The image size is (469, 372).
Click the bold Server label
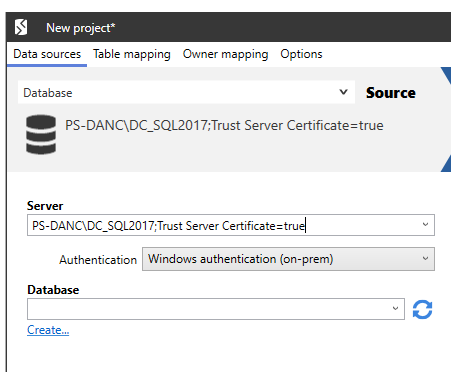(x=45, y=206)
